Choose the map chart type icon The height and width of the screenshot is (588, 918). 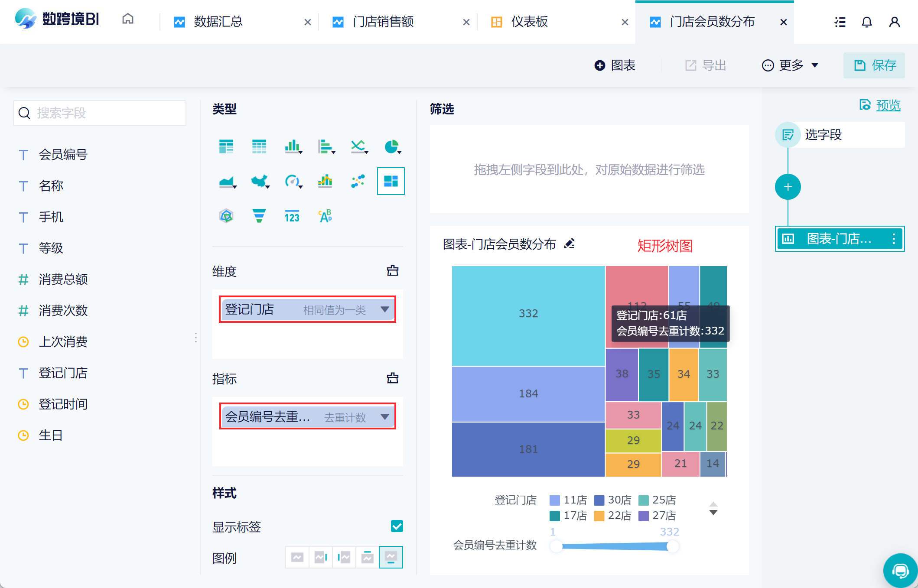(x=259, y=181)
